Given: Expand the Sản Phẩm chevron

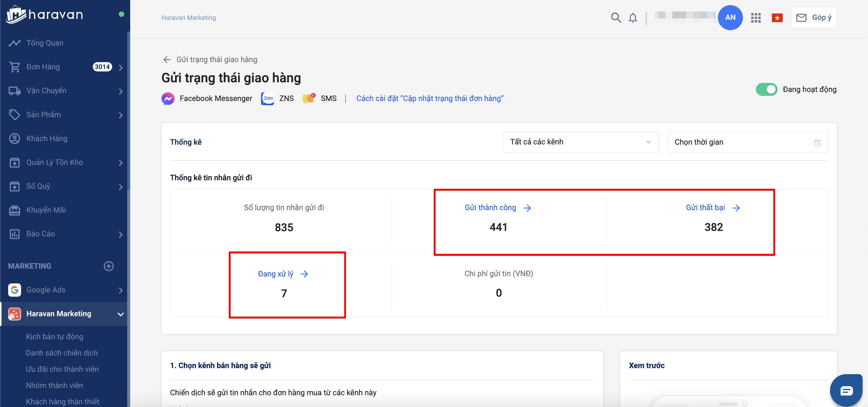Looking at the screenshot, I should click(x=121, y=115).
